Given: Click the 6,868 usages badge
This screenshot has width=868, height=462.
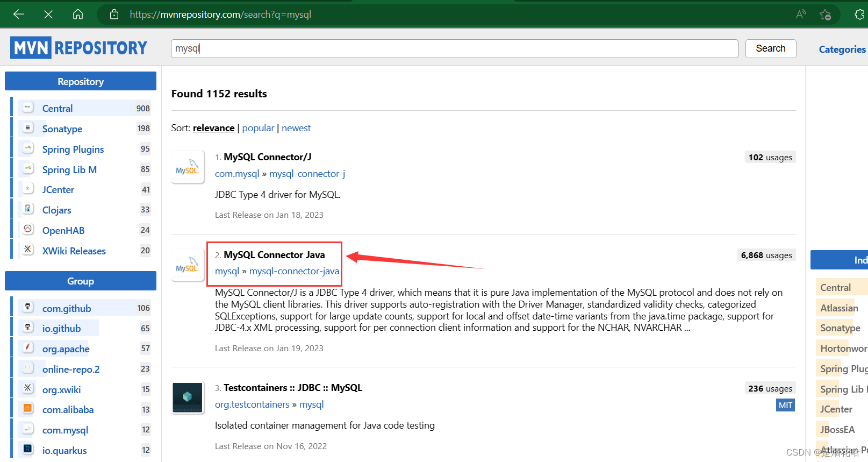Looking at the screenshot, I should coord(766,255).
